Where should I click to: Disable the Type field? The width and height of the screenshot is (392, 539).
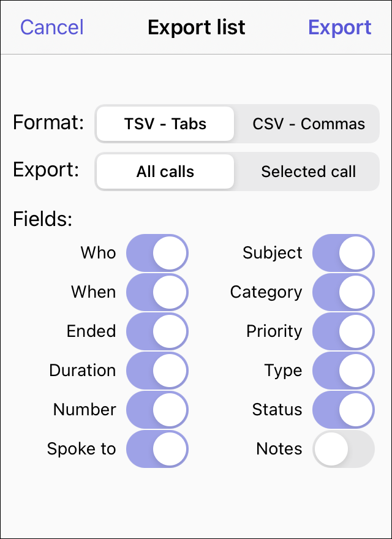click(x=343, y=371)
